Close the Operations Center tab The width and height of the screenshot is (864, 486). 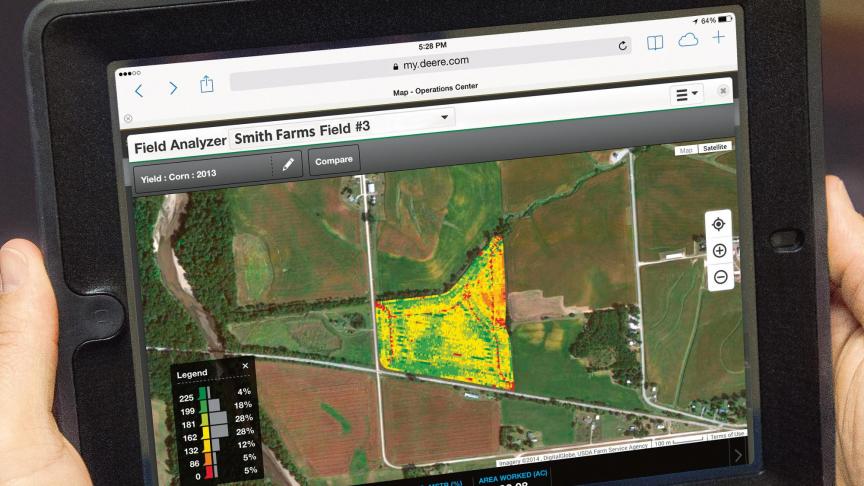pos(723,90)
